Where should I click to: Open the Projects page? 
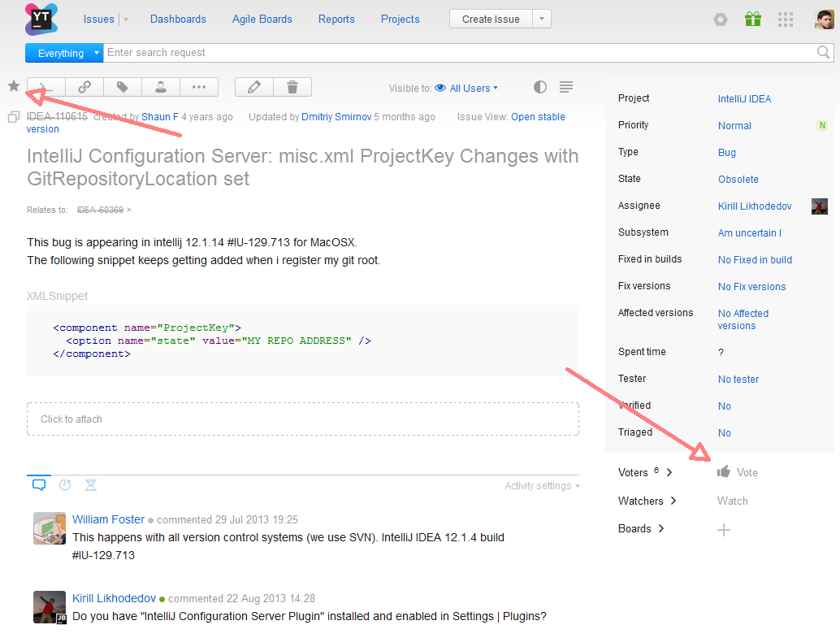point(401,20)
